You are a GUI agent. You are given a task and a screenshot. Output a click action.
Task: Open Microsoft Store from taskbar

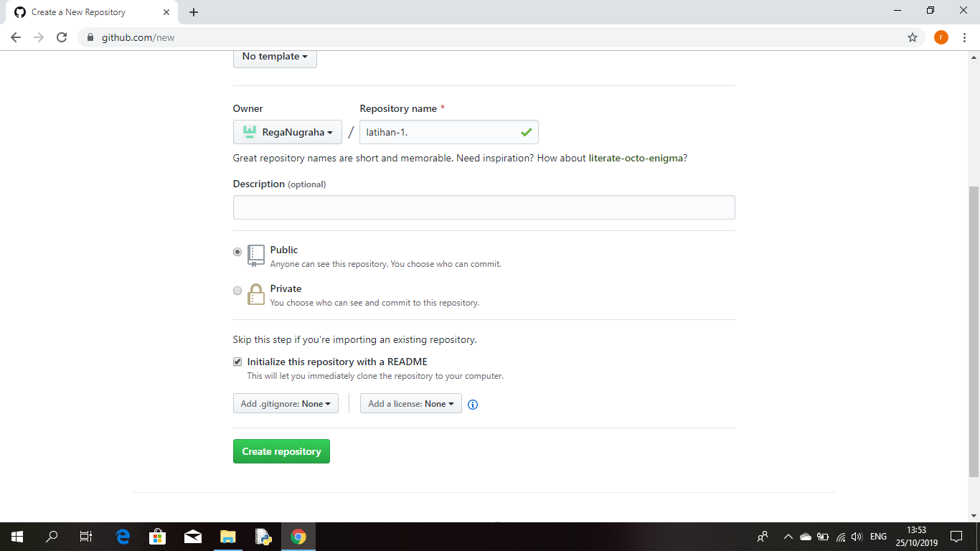[158, 537]
